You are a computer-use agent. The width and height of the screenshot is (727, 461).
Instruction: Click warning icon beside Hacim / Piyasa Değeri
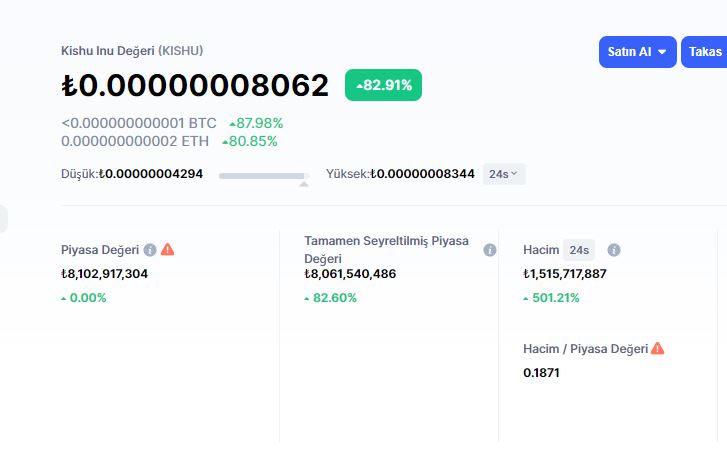[x=657, y=348]
